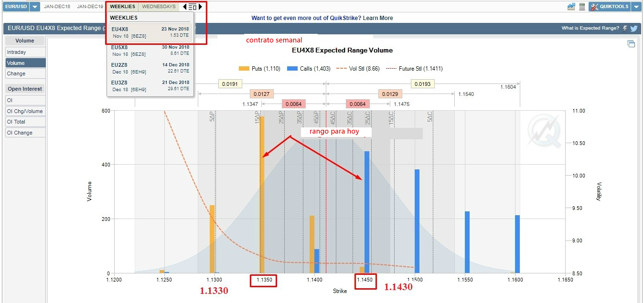
Task: Click the tall put bar at 1.1350 strike
Action: pyautogui.click(x=262, y=191)
